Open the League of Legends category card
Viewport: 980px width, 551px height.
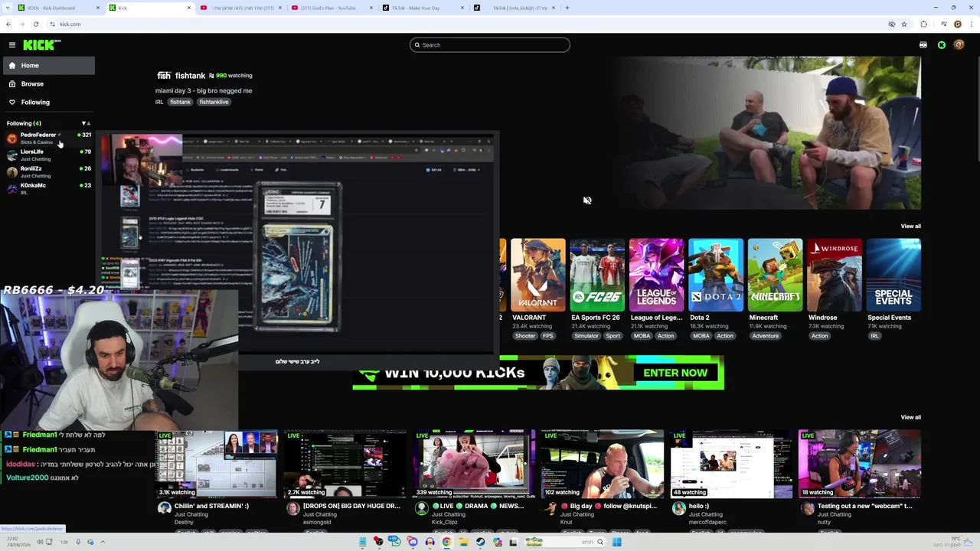pos(656,275)
